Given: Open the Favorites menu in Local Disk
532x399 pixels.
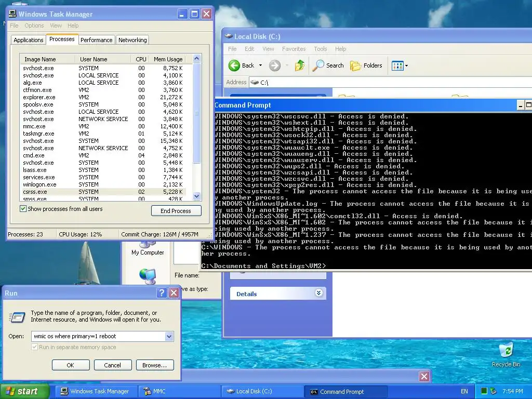Looking at the screenshot, I should tap(294, 49).
